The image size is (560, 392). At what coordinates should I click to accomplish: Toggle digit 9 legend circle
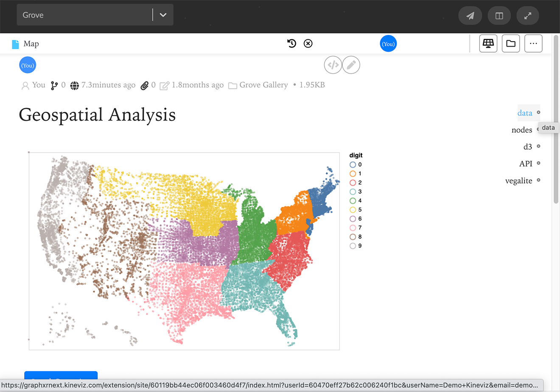353,246
